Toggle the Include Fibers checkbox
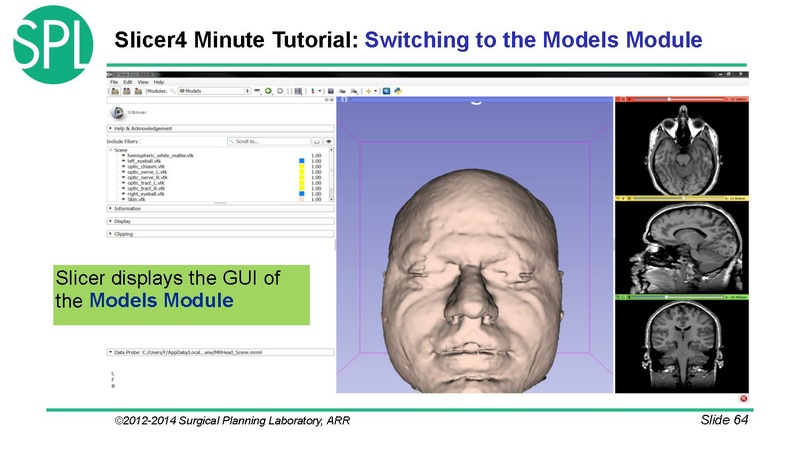This screenshot has height=450, width=800. tap(141, 141)
